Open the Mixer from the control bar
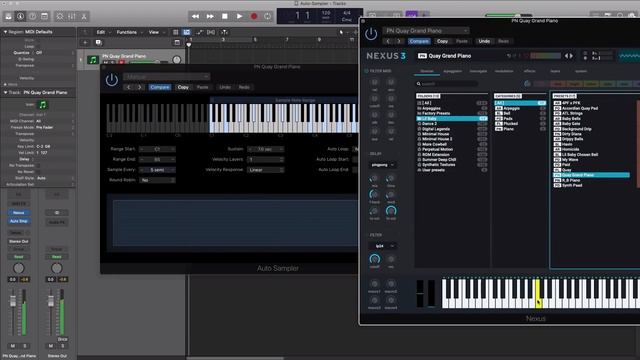 (72, 16)
